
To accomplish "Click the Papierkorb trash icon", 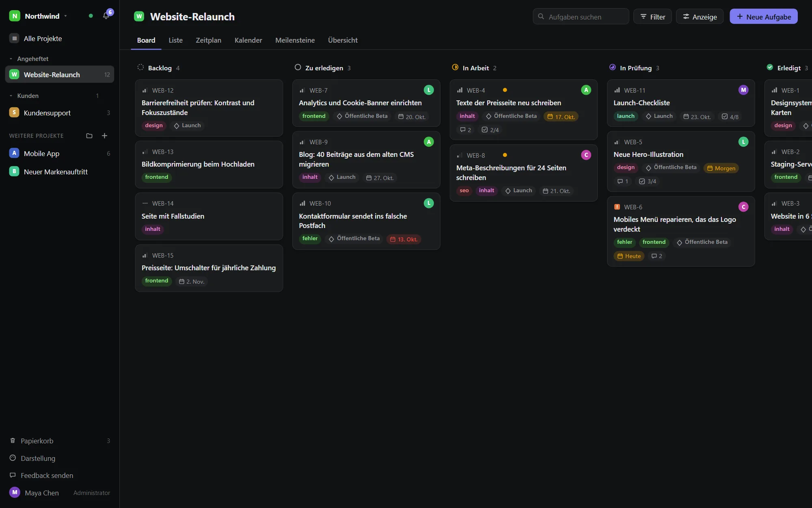I will pos(13,441).
